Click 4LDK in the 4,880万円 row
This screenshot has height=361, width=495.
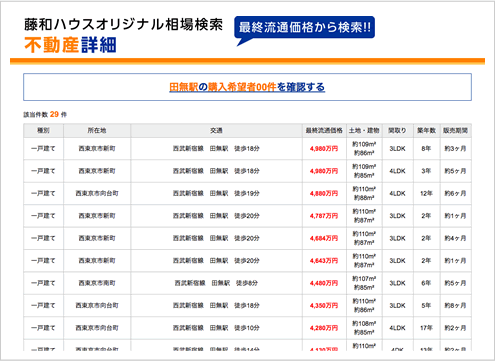click(x=397, y=193)
